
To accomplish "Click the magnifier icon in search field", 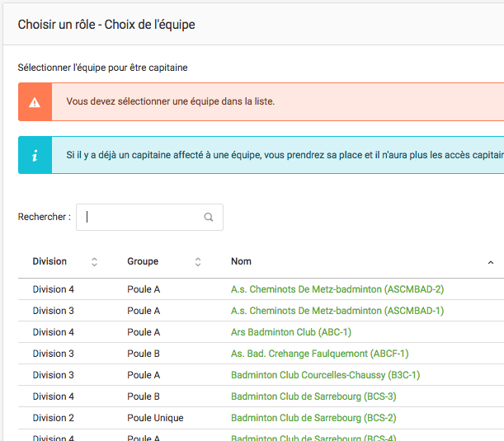I will [209, 217].
